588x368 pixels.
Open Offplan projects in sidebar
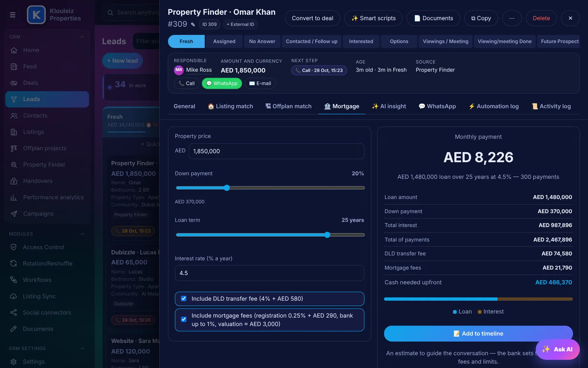pos(47,148)
